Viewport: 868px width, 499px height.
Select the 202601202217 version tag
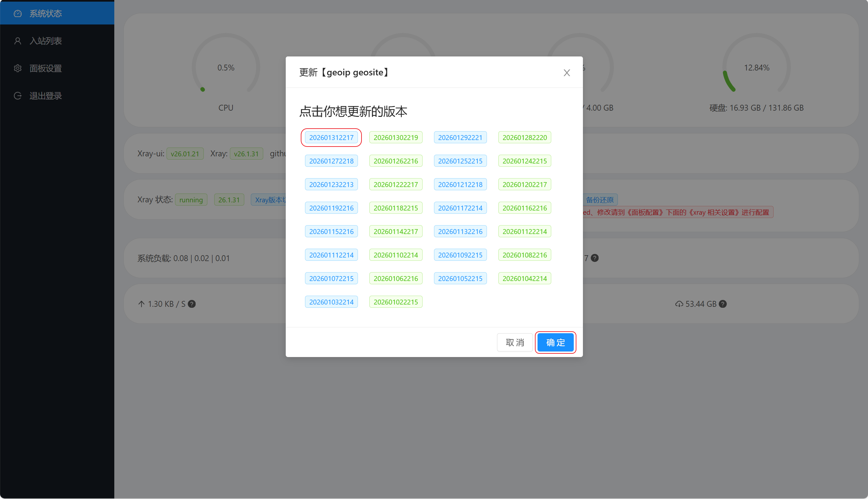coord(524,184)
